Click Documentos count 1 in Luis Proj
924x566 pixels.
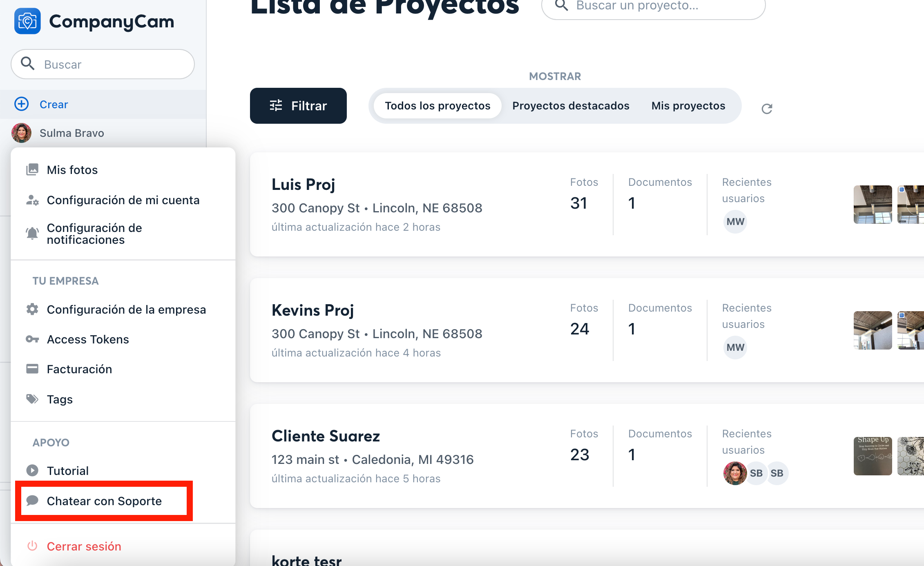[x=632, y=203]
